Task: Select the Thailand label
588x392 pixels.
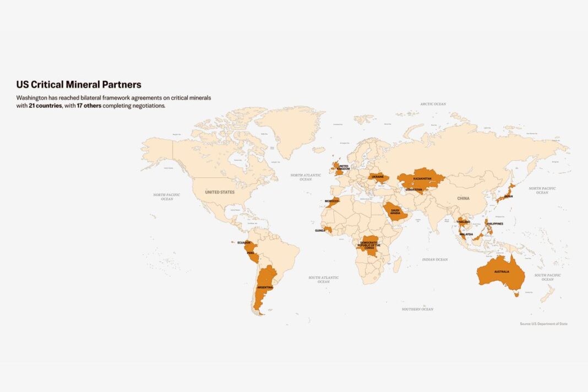Action: [463, 222]
